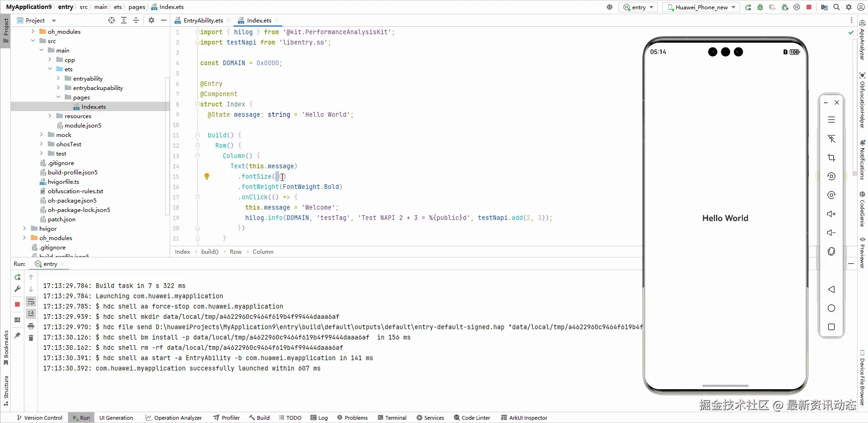Lower the emulator volume

click(x=831, y=233)
